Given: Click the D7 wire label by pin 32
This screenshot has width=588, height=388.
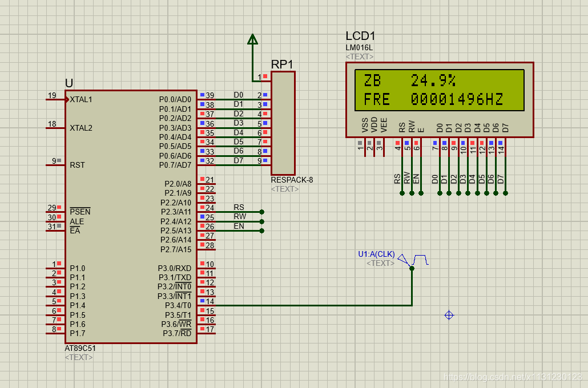Looking at the screenshot, I should [239, 160].
